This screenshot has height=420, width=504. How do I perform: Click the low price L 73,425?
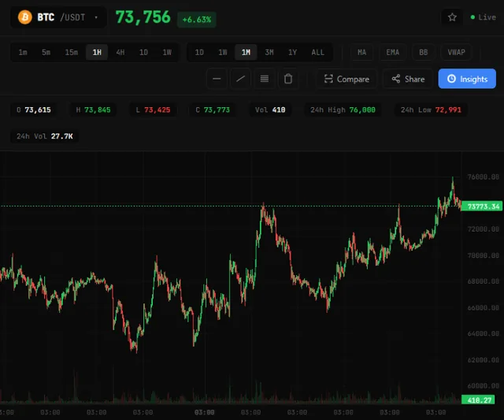tap(153, 110)
